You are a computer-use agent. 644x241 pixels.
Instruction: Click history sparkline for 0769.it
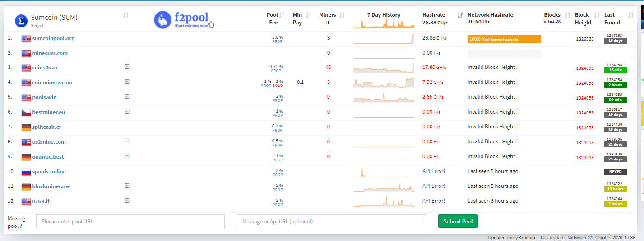(x=384, y=202)
